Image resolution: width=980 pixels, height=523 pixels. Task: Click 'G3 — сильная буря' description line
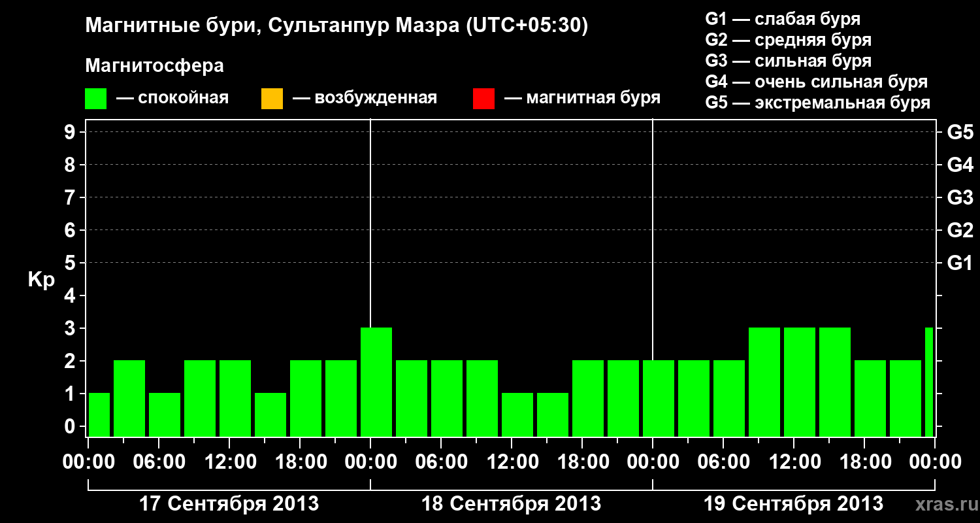788,61
